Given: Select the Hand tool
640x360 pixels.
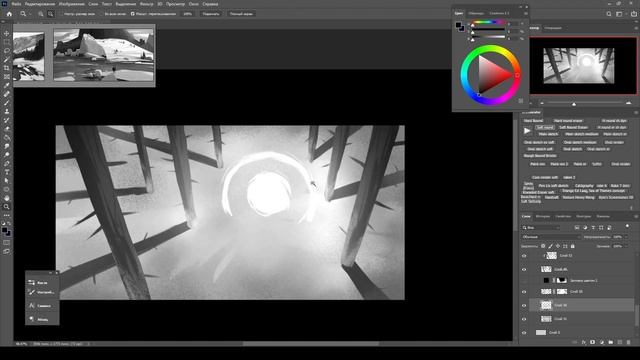Looking at the screenshot, I should coord(7,198).
